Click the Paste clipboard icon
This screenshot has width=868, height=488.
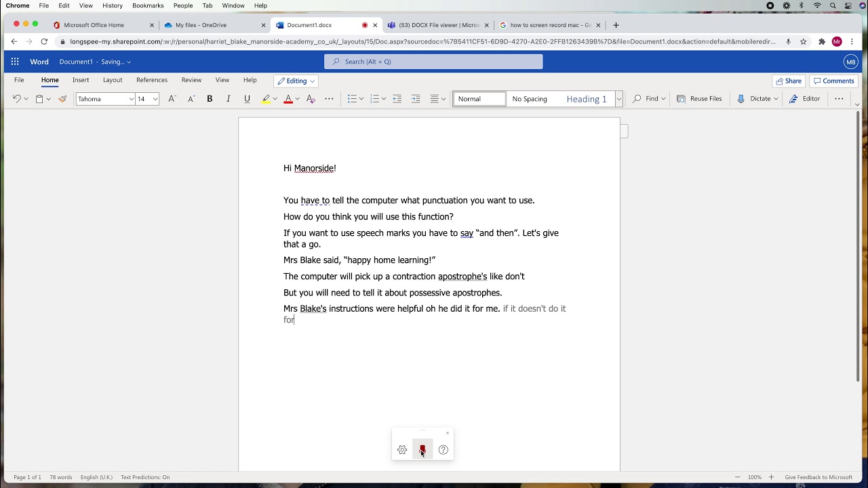point(39,99)
